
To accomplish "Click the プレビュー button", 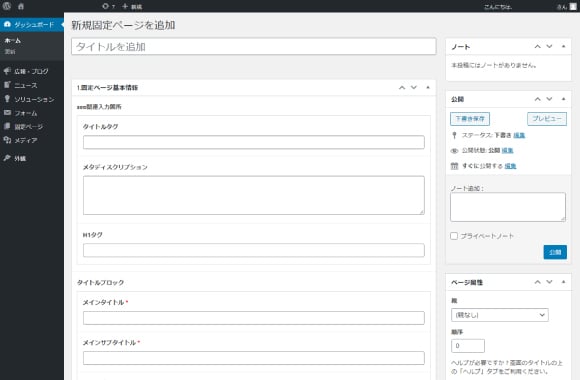I will pos(547,119).
